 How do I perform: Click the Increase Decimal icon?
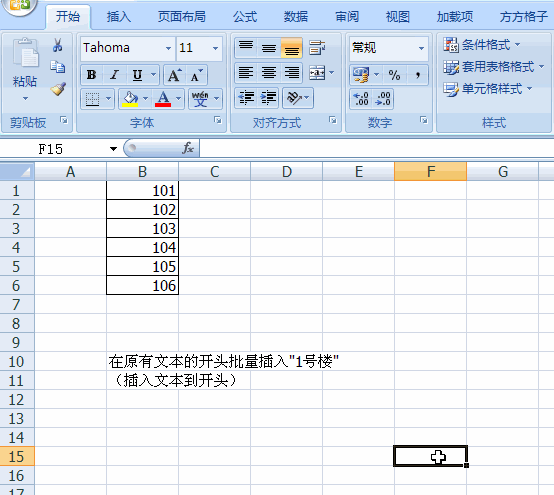(x=361, y=98)
